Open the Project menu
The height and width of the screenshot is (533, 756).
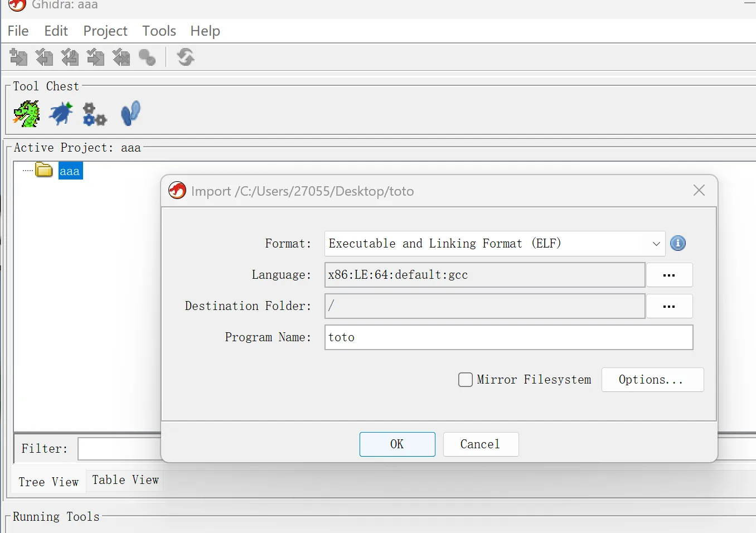click(x=105, y=31)
